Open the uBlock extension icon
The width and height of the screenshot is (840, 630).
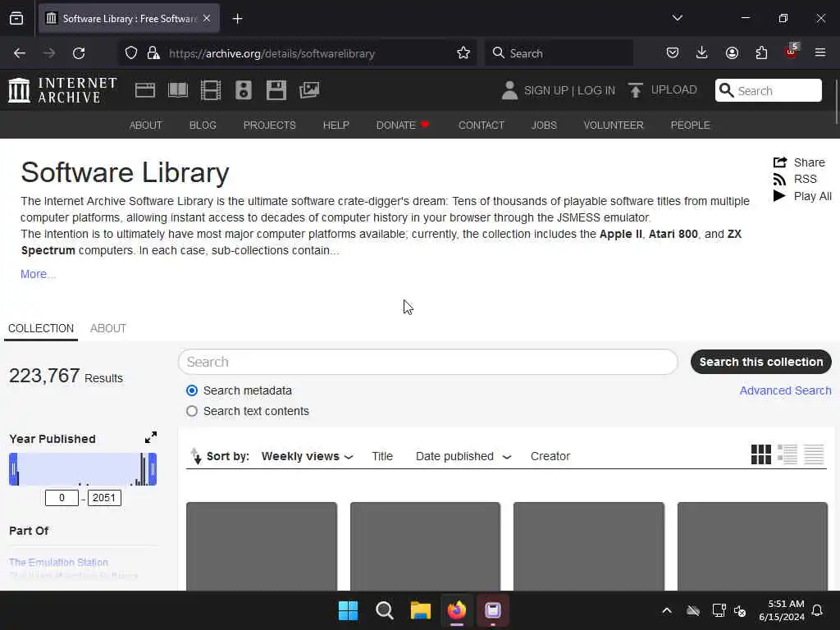point(792,52)
